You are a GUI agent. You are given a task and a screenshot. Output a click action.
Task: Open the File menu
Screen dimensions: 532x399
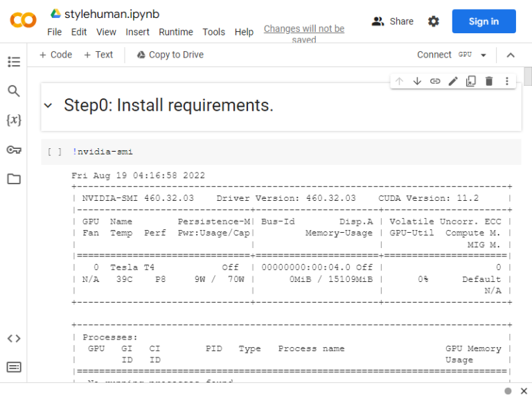tap(54, 32)
